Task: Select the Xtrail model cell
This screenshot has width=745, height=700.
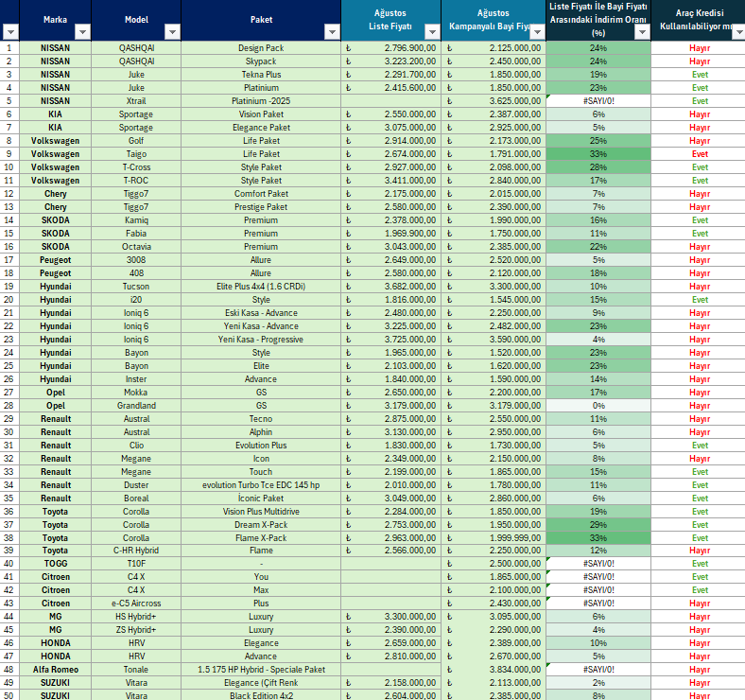Action: pos(136,101)
